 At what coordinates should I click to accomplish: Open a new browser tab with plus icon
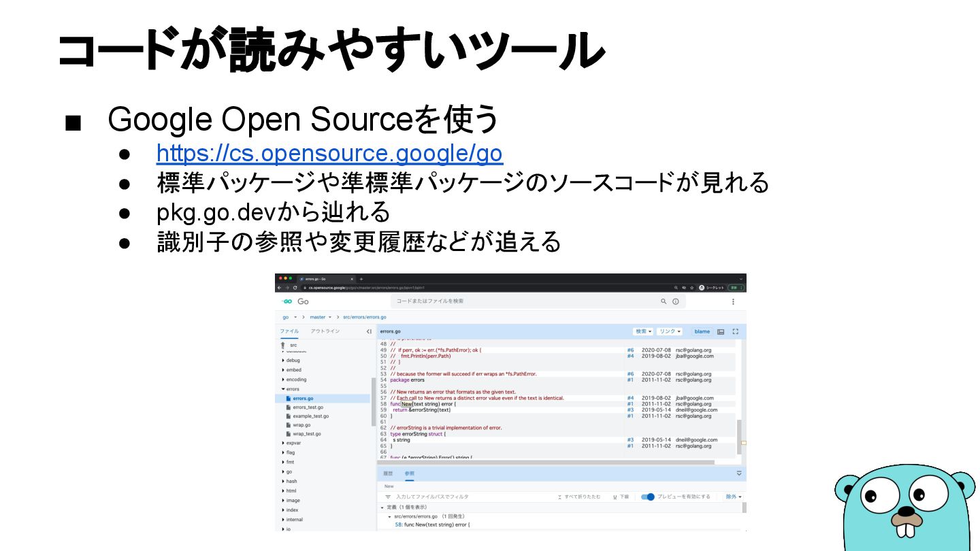[361, 279]
